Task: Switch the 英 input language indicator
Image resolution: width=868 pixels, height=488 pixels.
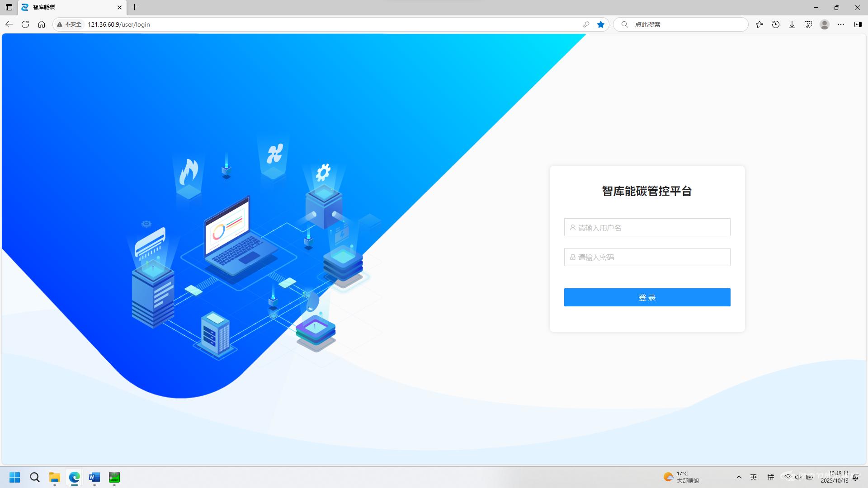Action: tap(754, 477)
